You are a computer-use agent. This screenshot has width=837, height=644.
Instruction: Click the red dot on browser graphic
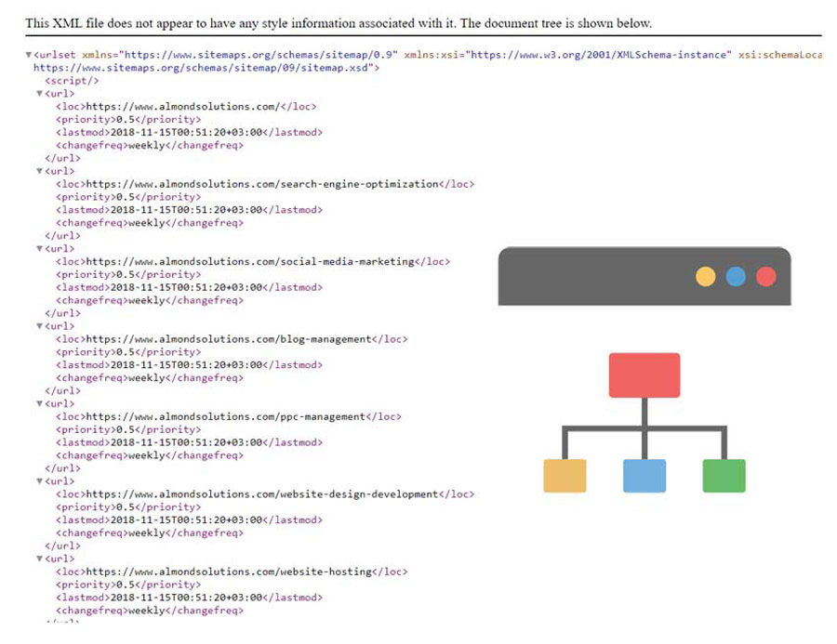coord(766,276)
